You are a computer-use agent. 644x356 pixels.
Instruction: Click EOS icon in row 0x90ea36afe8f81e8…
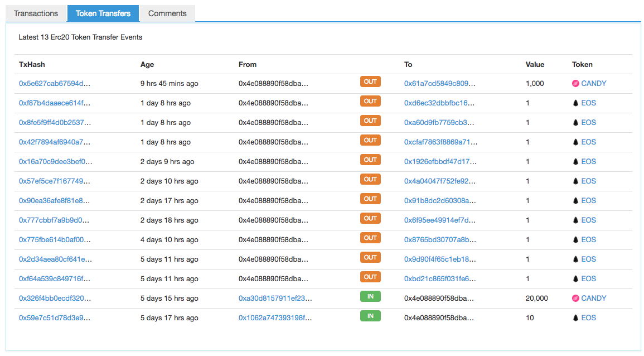tap(575, 201)
